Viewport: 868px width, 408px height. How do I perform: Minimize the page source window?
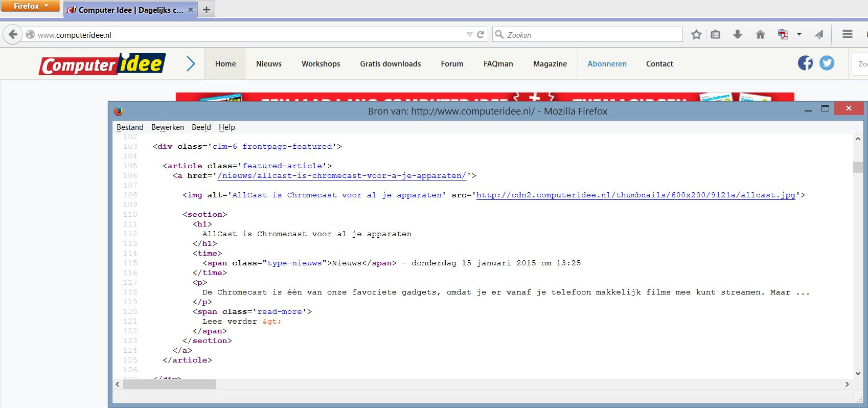[x=808, y=109]
